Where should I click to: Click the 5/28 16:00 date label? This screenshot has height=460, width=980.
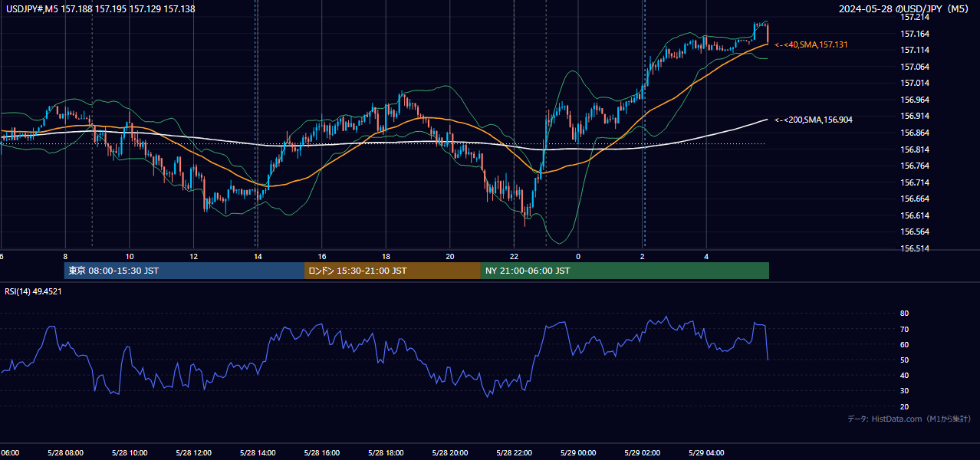tap(322, 453)
